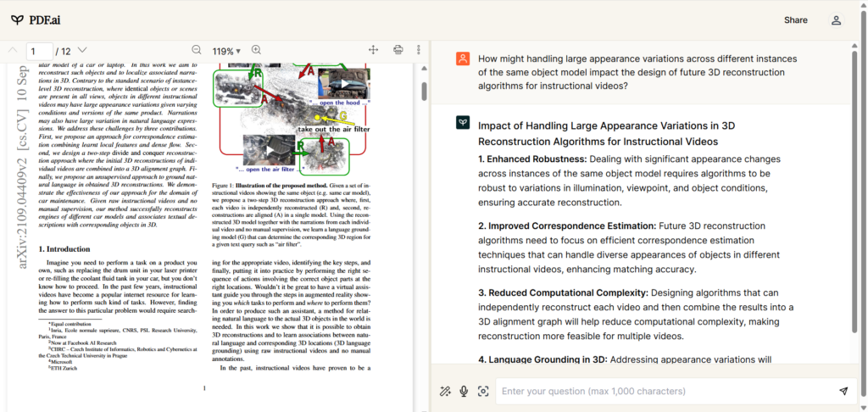The width and height of the screenshot is (868, 412).
Task: Open the PDF viewer more options menu
Action: click(x=419, y=50)
